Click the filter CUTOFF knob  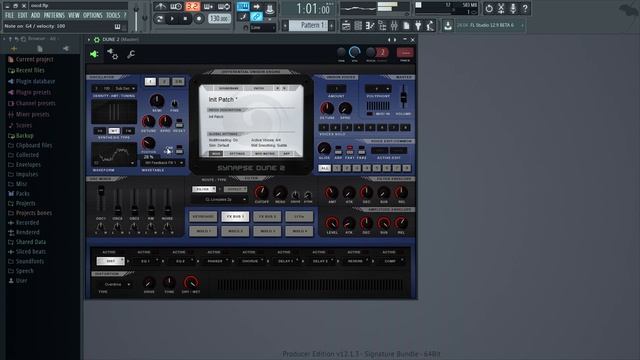coord(261,192)
